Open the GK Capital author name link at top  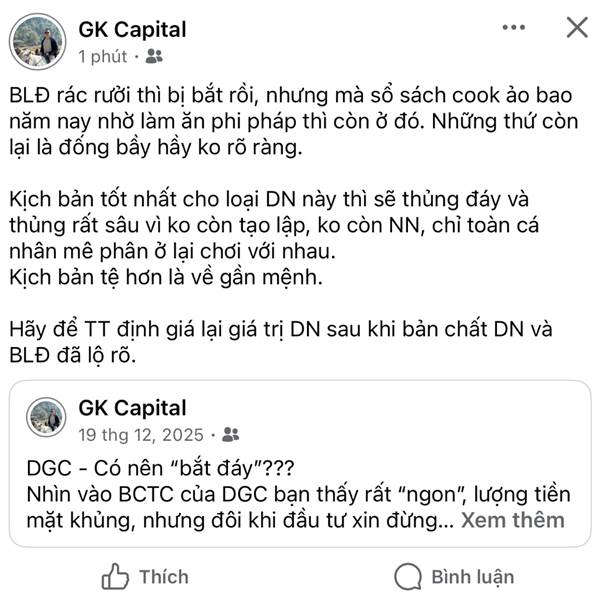tap(132, 30)
